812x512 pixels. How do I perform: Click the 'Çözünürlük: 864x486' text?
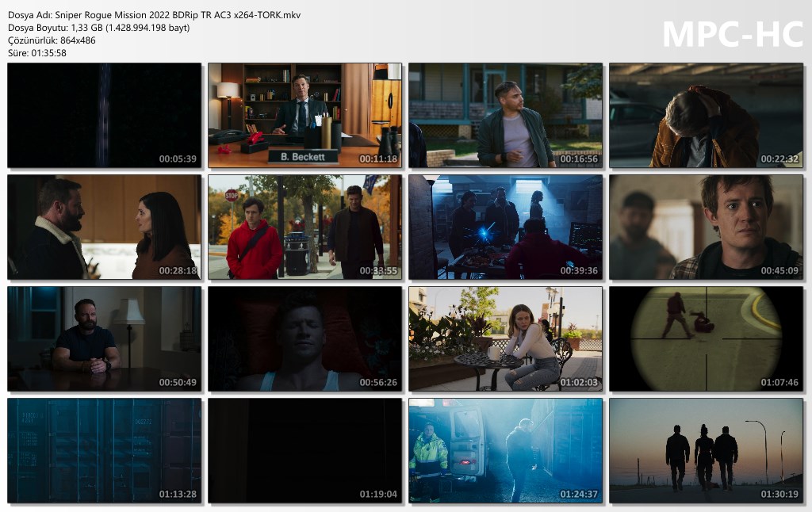[x=52, y=40]
